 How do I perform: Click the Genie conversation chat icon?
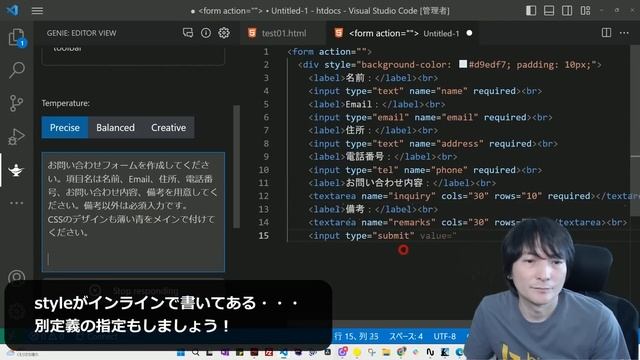coord(188,33)
